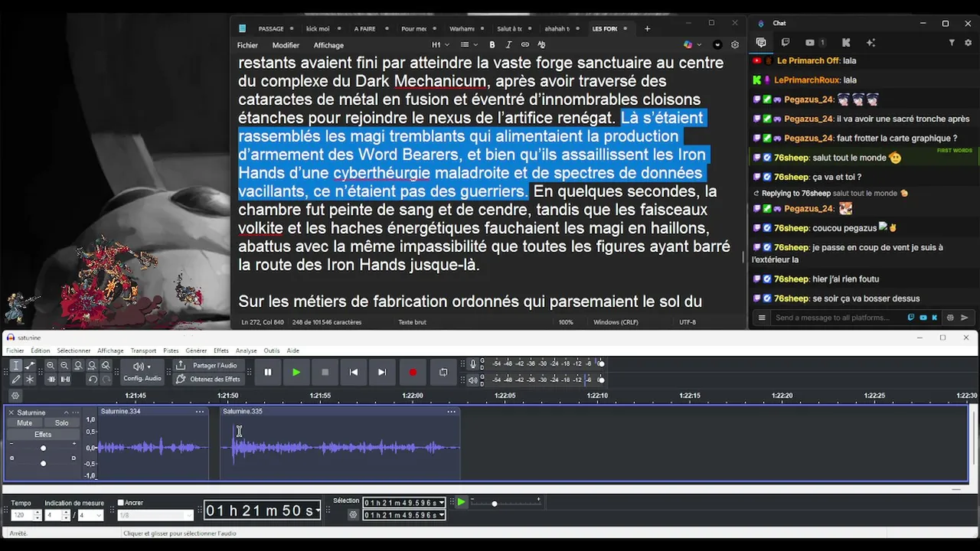Open the Twitch tab in Chat window
980x551 pixels.
coord(786,43)
